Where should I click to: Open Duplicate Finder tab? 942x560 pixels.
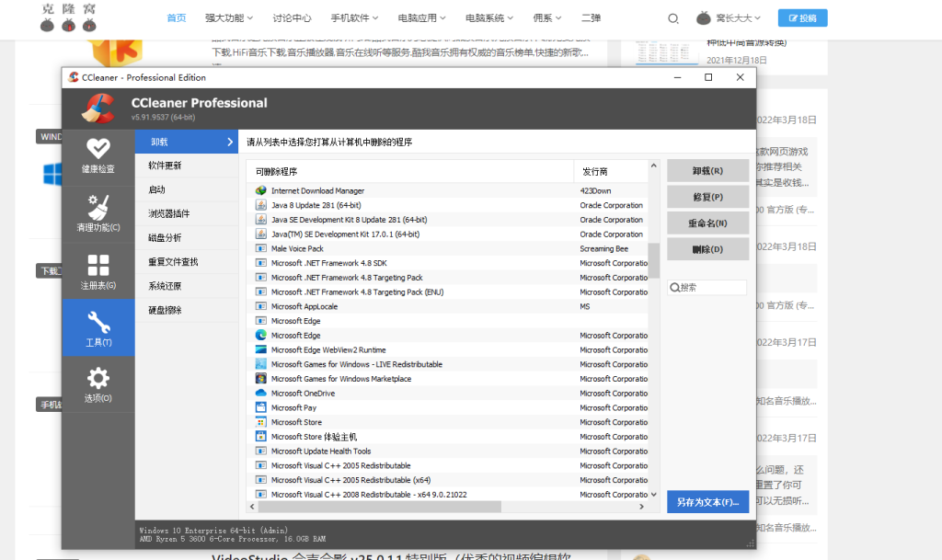click(x=187, y=262)
